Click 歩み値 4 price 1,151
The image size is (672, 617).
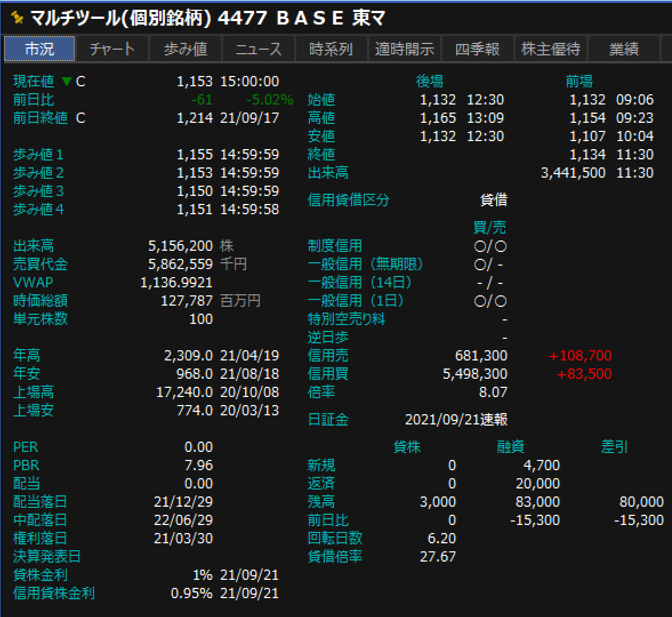[195, 209]
